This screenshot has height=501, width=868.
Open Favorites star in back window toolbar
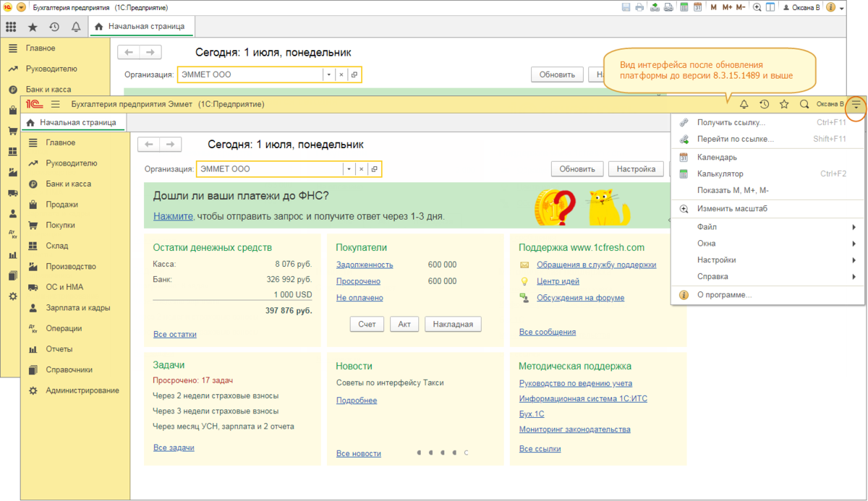33,27
